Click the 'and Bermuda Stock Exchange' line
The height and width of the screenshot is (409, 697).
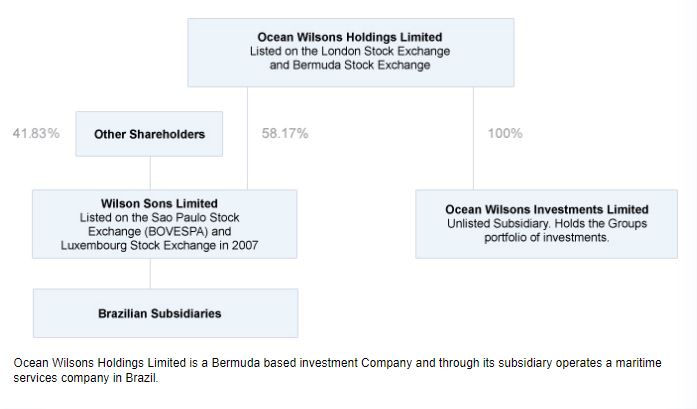click(x=350, y=65)
